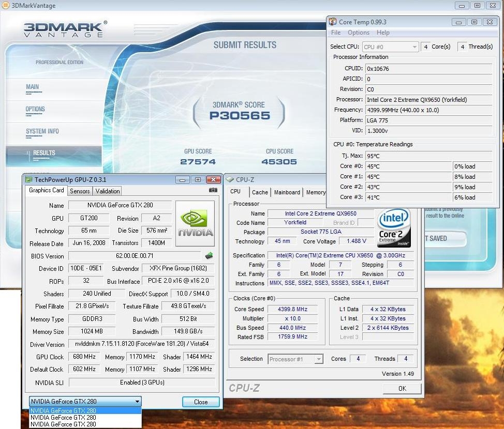Minimize the Core Temp window

(458, 22)
